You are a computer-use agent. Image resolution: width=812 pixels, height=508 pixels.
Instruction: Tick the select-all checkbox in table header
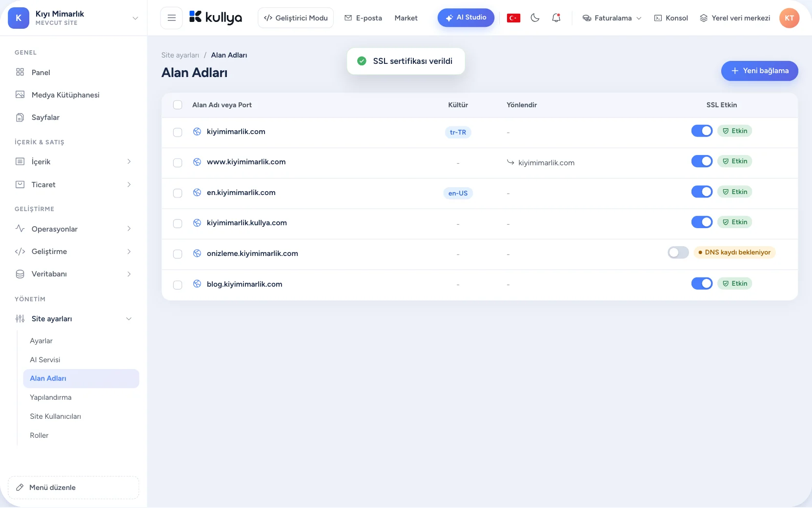pyautogui.click(x=178, y=105)
